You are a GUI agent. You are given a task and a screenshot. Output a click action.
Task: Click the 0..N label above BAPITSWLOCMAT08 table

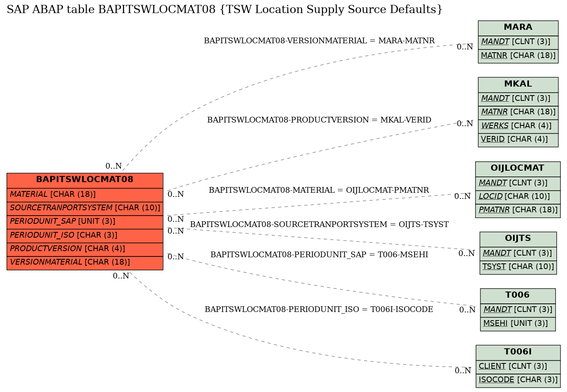pyautogui.click(x=114, y=166)
